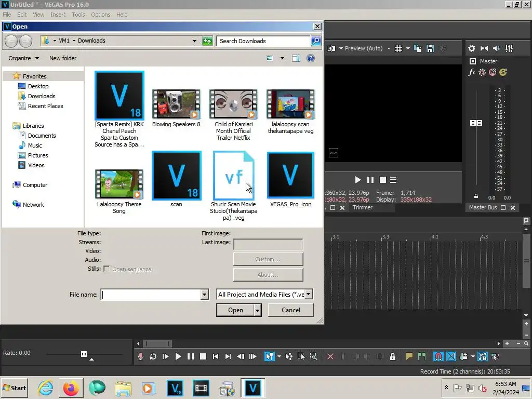532x399 pixels.
Task: Open the change view dropdown arrow
Action: point(282,58)
